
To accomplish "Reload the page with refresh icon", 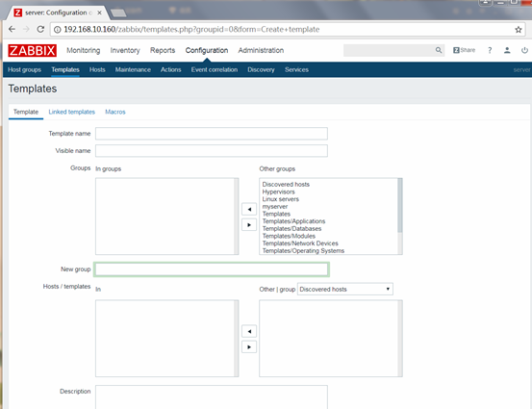I will [40, 29].
